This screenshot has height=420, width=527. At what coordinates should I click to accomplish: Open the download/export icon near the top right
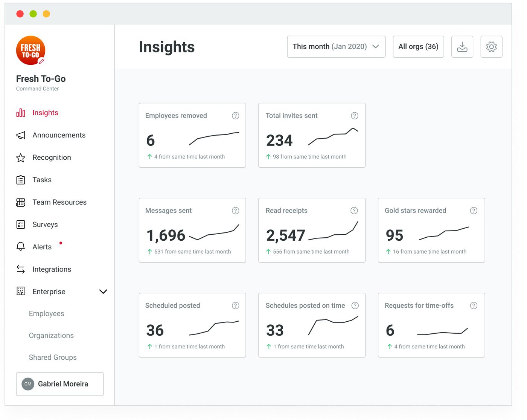[x=462, y=47]
